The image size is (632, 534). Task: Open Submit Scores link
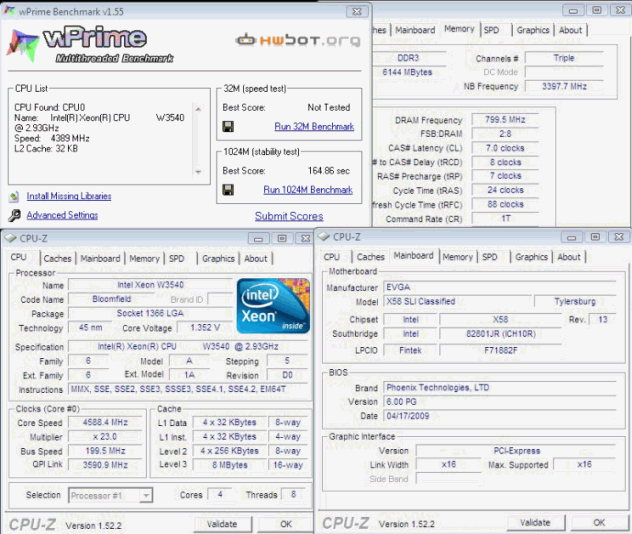(x=289, y=216)
